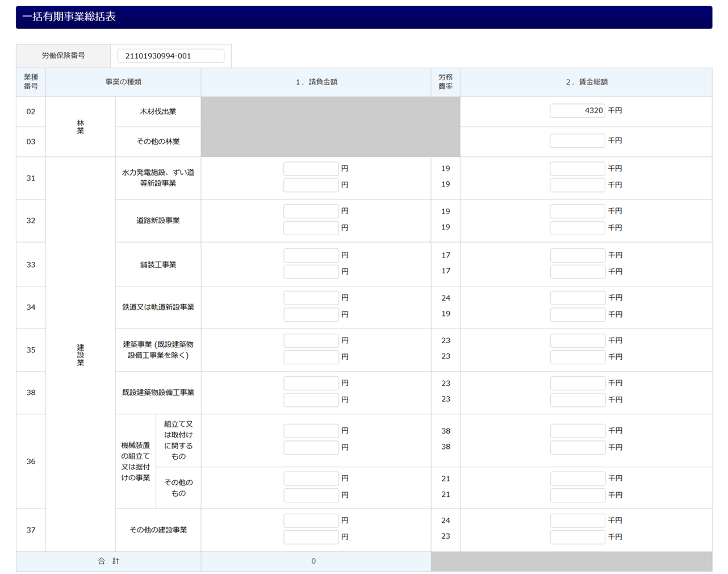This screenshot has width=728, height=574.
Task: Focus second 賃金総額 field for 組立て又は取付け row
Action: (577, 447)
